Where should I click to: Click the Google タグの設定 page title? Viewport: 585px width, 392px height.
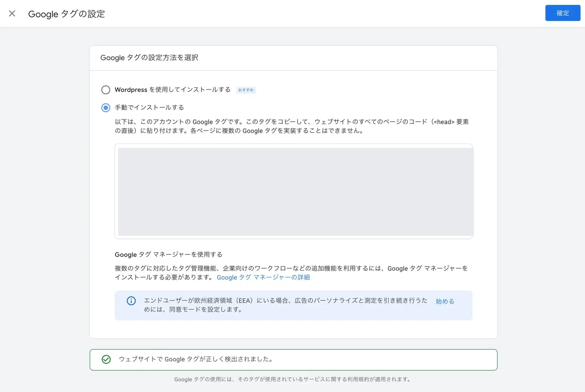67,14
